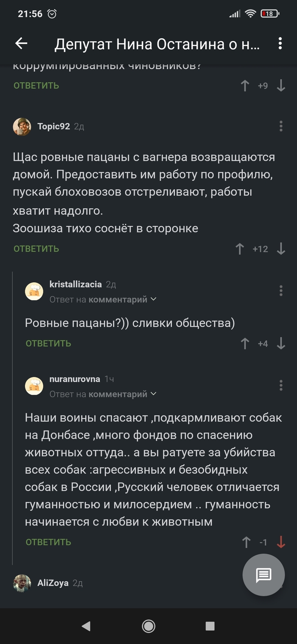Upvote nuranurovna's comment
Image resolution: width=297 pixels, height=644 pixels.
(x=246, y=542)
